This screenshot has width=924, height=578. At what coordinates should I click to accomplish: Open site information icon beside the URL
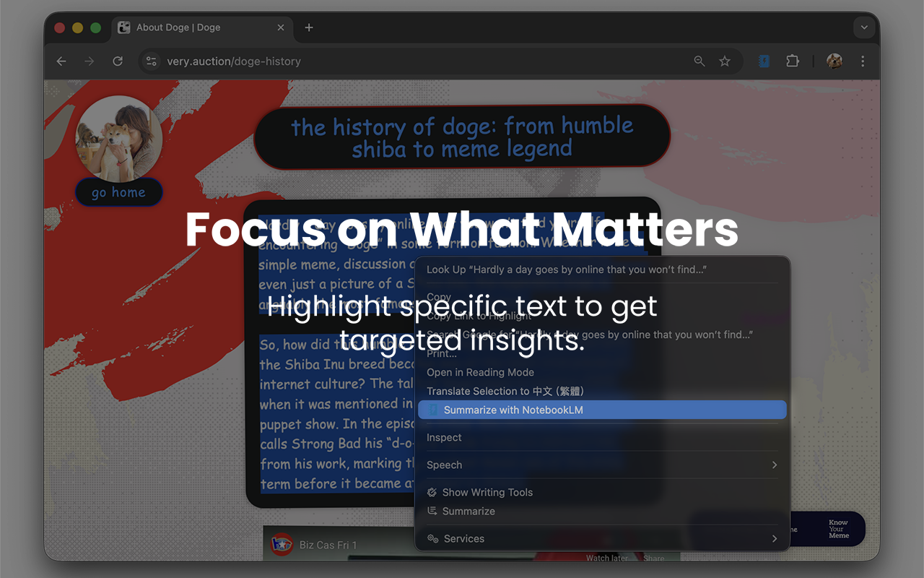coord(151,61)
